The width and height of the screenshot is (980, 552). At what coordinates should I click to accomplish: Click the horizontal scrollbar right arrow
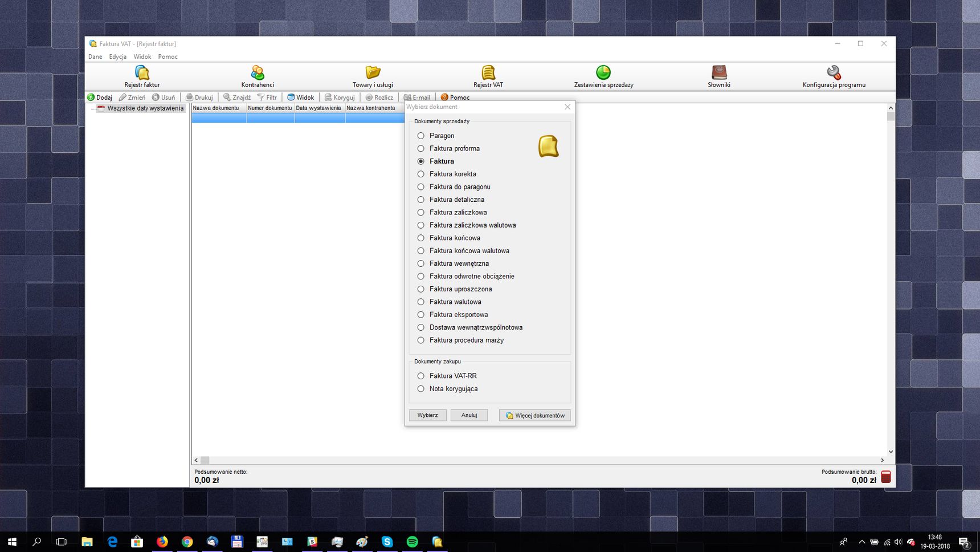[883, 460]
